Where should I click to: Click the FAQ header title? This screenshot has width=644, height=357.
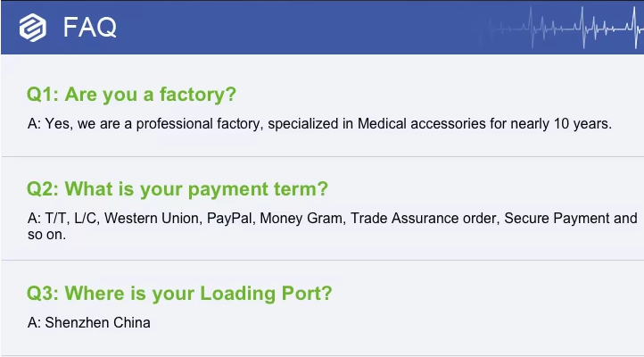89,28
